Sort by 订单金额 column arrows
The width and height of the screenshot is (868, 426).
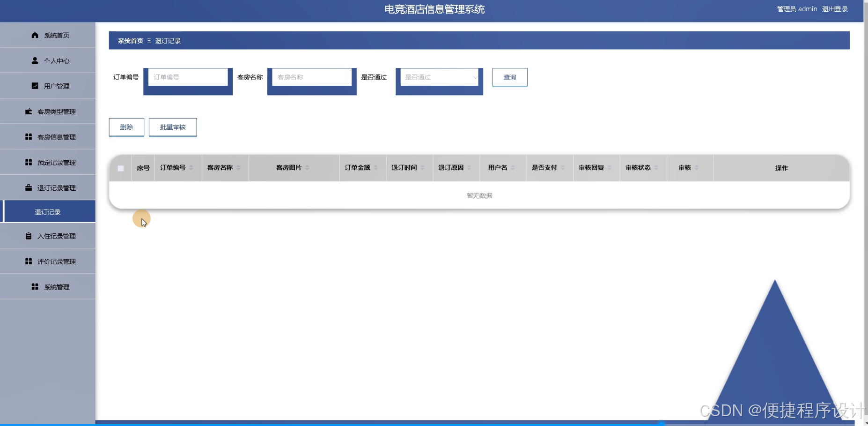(375, 168)
